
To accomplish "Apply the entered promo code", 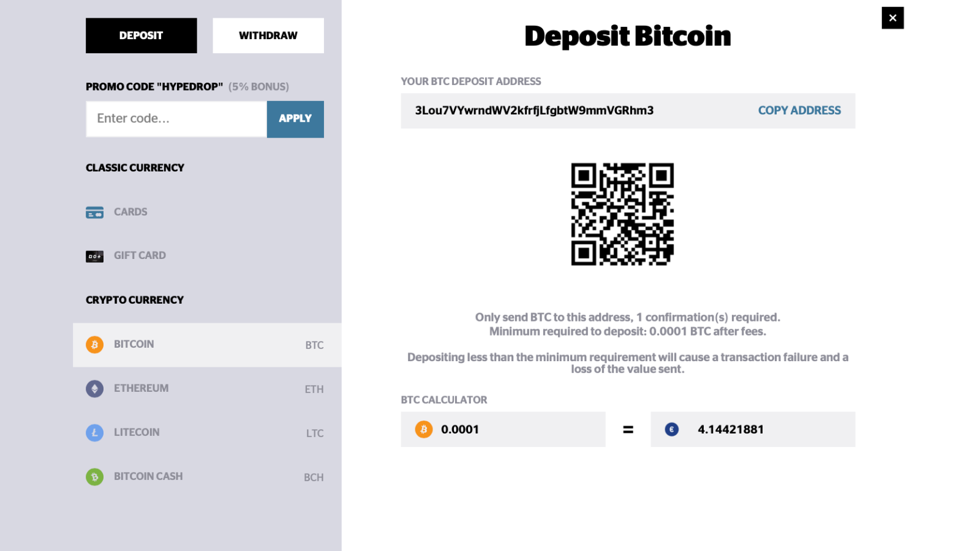I will [x=295, y=119].
